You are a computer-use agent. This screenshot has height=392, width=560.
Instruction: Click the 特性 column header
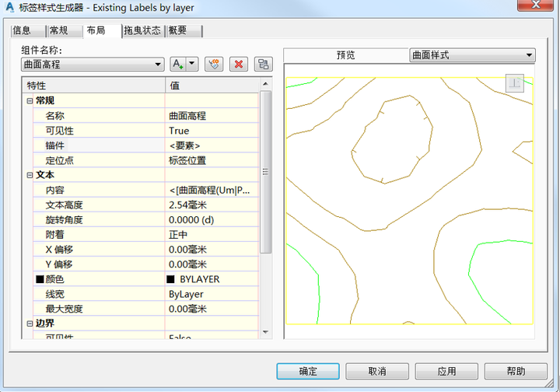pos(94,86)
